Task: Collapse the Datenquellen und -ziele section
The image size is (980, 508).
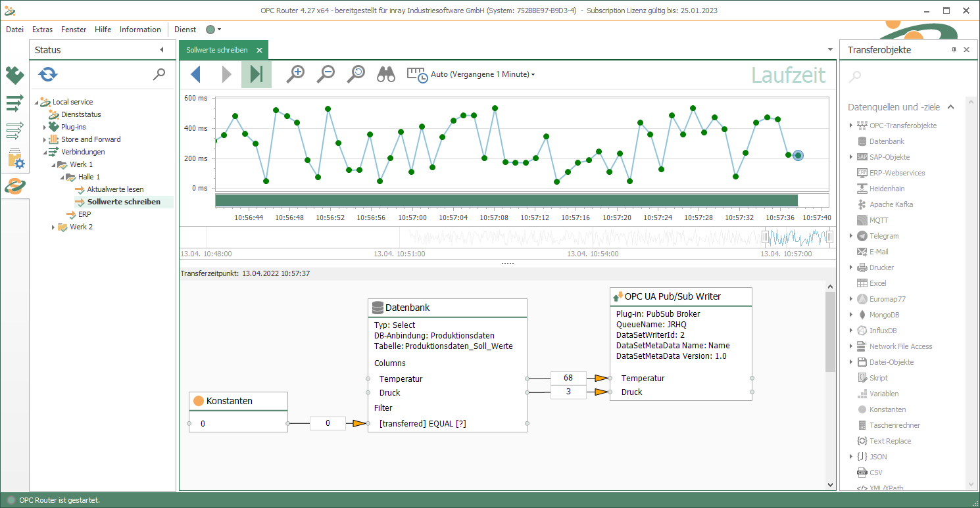Action: click(951, 107)
